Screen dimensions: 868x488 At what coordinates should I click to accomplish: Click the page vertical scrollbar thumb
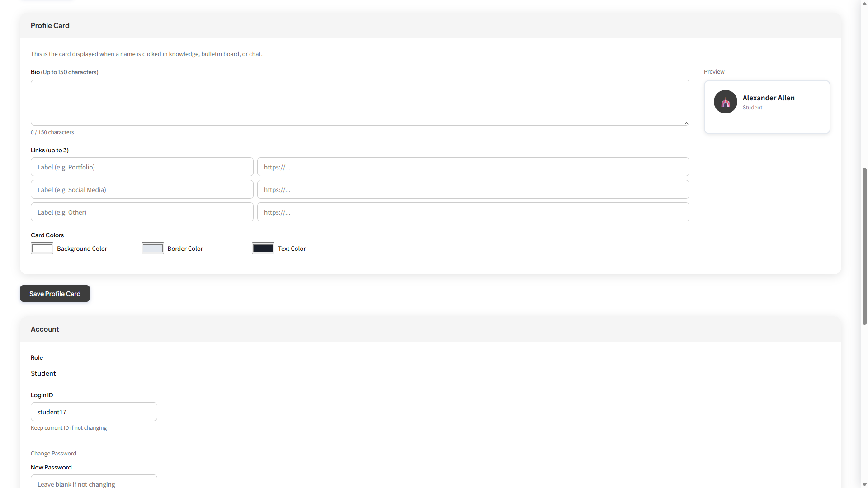tap(864, 246)
